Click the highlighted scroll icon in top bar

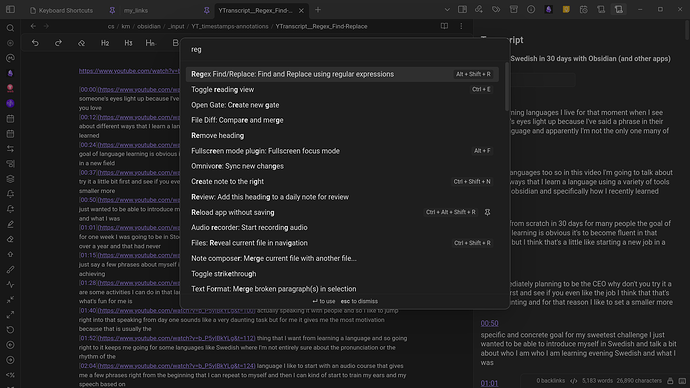click(x=619, y=10)
